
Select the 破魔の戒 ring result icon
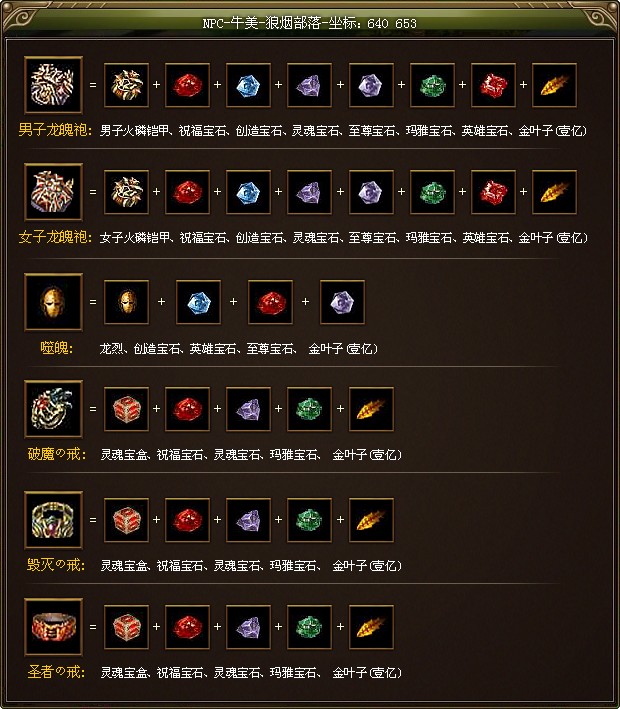pos(53,409)
